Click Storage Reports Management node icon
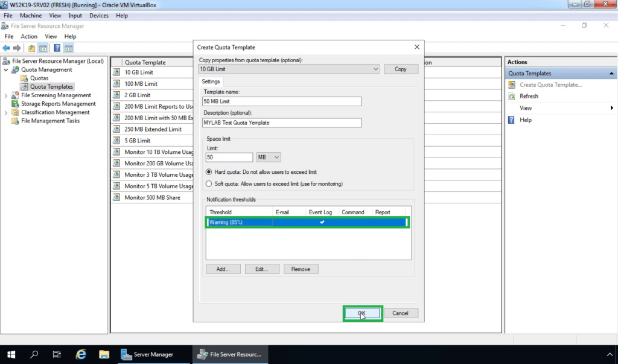 pos(15,104)
